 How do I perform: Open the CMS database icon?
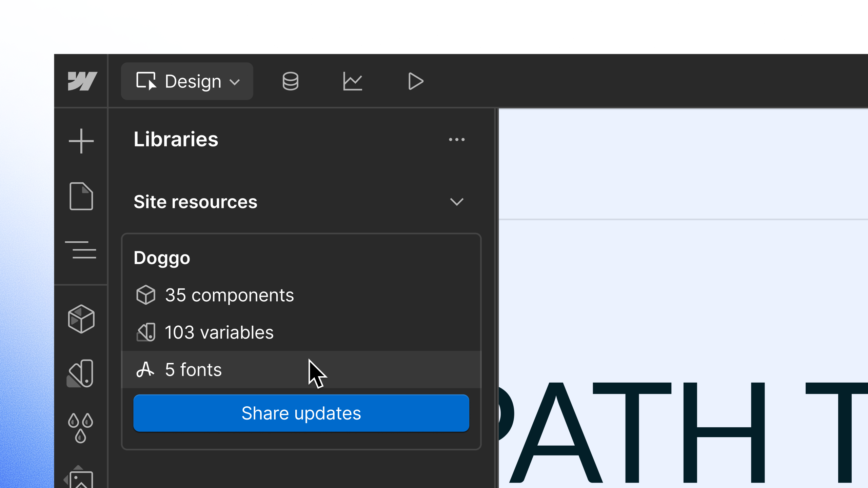pyautogui.click(x=291, y=81)
